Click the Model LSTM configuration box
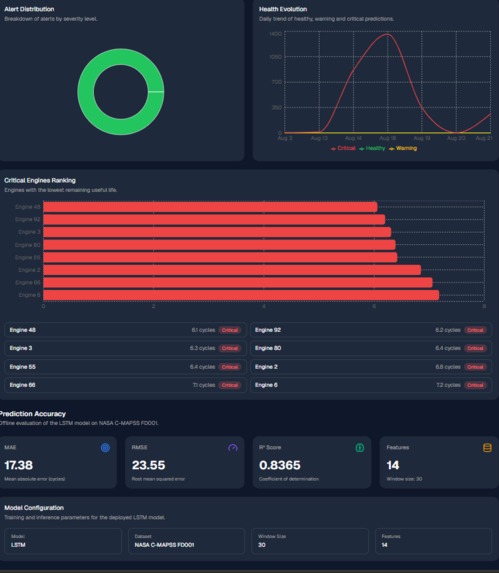The height and width of the screenshot is (573, 499). click(x=63, y=541)
